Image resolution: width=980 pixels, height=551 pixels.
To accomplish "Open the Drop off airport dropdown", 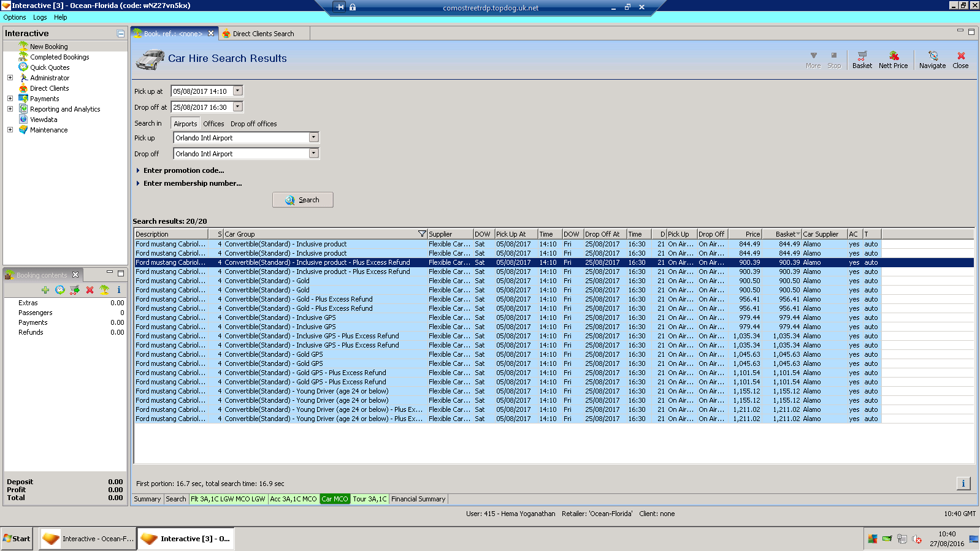I will click(313, 153).
